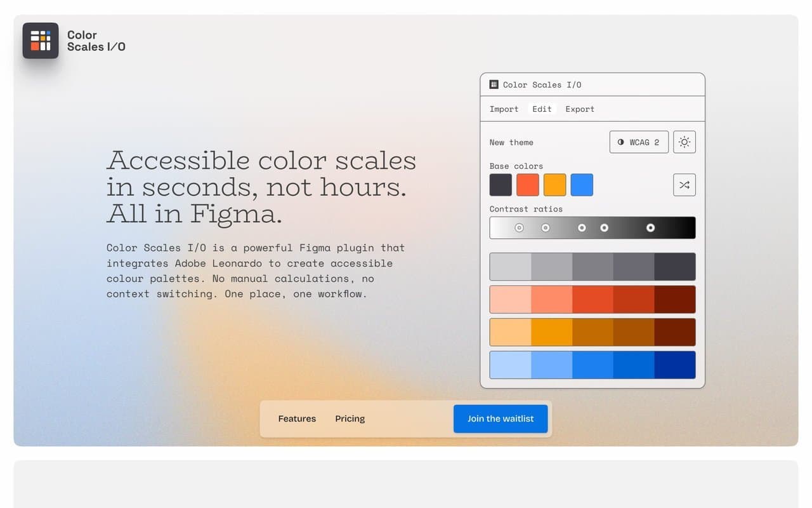Image resolution: width=812 pixels, height=508 pixels.
Task: Shuffle base colors with the shuffle icon
Action: click(x=684, y=185)
